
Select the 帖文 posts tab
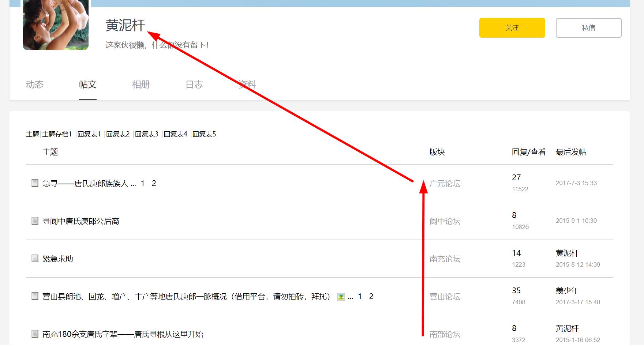click(x=88, y=84)
